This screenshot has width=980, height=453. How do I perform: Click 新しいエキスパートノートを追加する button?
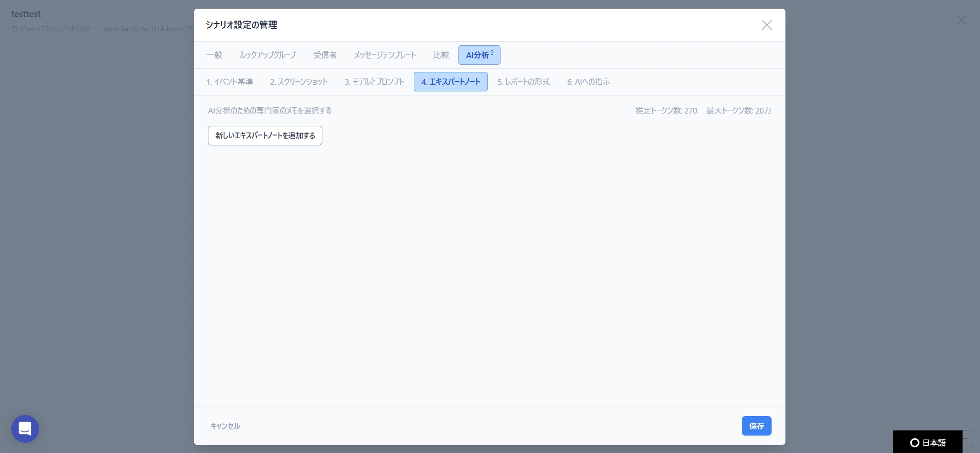tap(265, 136)
